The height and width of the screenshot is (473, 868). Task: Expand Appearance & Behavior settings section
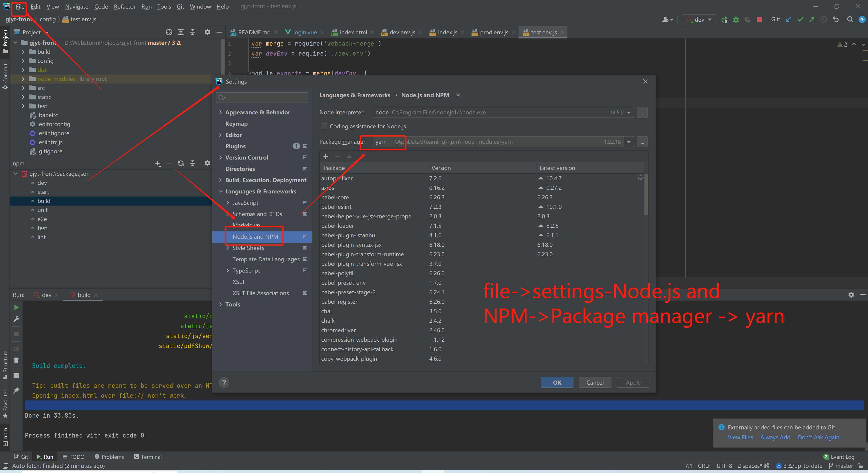click(220, 112)
